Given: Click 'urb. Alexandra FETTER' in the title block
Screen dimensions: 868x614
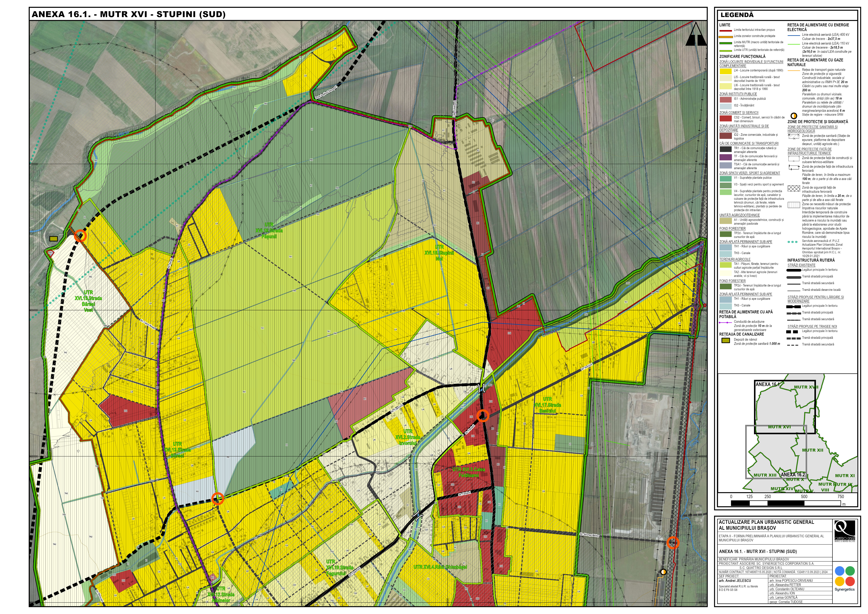Looking at the screenshot, I should 785,585.
